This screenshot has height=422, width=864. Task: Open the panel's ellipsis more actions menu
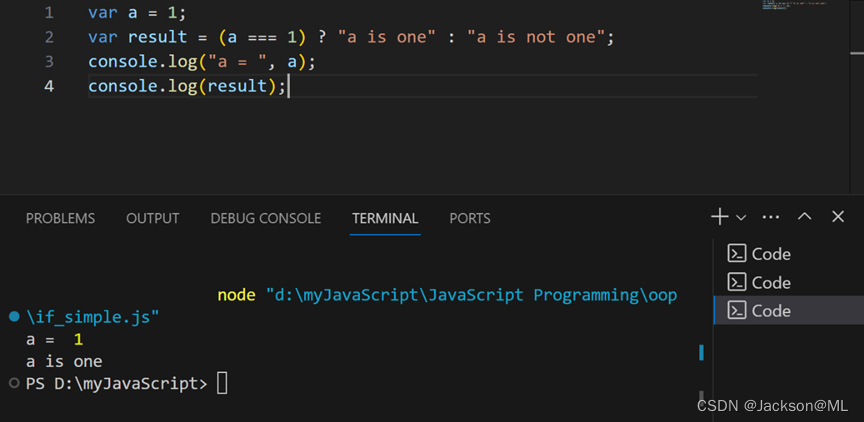tap(771, 217)
